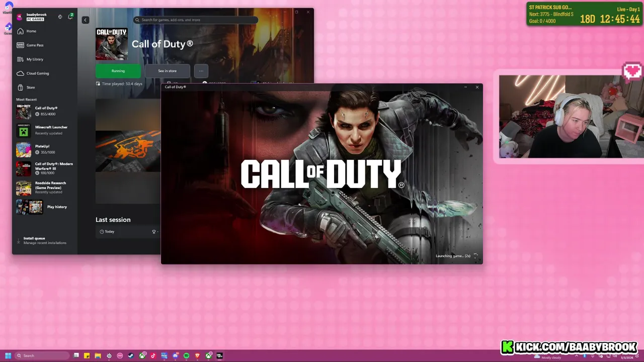The height and width of the screenshot is (362, 644).
Task: Open Game Pass in the Xbox sidebar
Action: click(x=45, y=45)
